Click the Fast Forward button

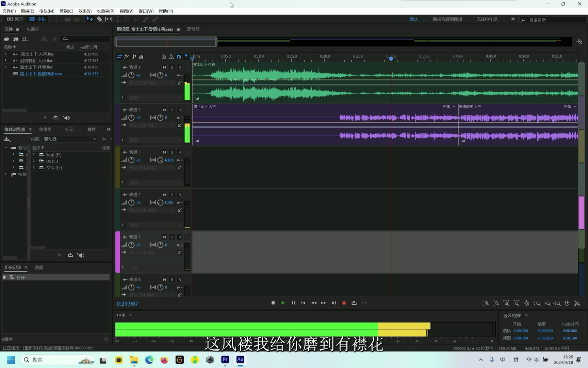click(324, 303)
